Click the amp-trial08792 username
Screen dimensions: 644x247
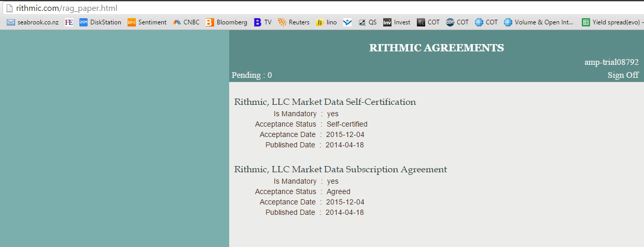point(612,62)
